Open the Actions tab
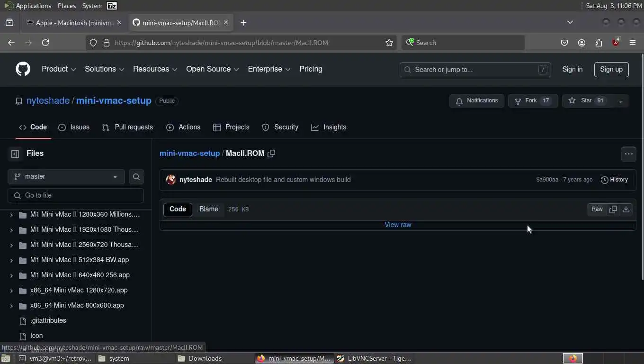This screenshot has width=644, height=364. pyautogui.click(x=183, y=127)
